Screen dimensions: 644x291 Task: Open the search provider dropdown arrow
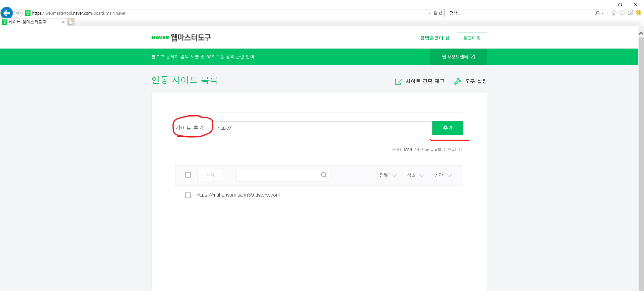603,13
